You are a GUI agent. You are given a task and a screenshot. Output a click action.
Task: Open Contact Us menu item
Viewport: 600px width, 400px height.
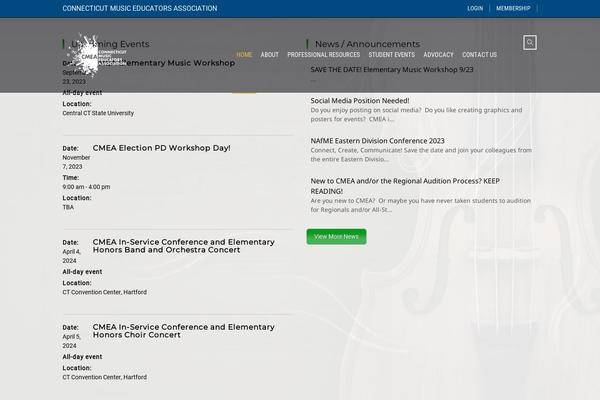479,55
